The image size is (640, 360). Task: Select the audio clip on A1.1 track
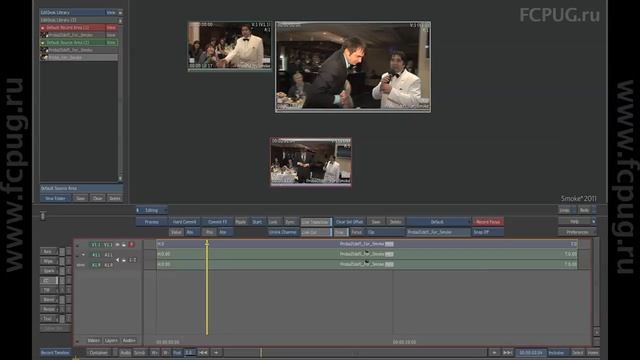pyautogui.click(x=367, y=254)
